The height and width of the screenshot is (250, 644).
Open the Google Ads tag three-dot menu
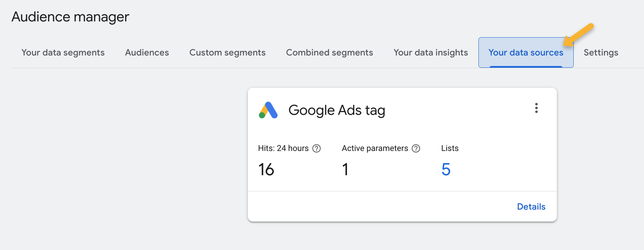click(x=536, y=108)
